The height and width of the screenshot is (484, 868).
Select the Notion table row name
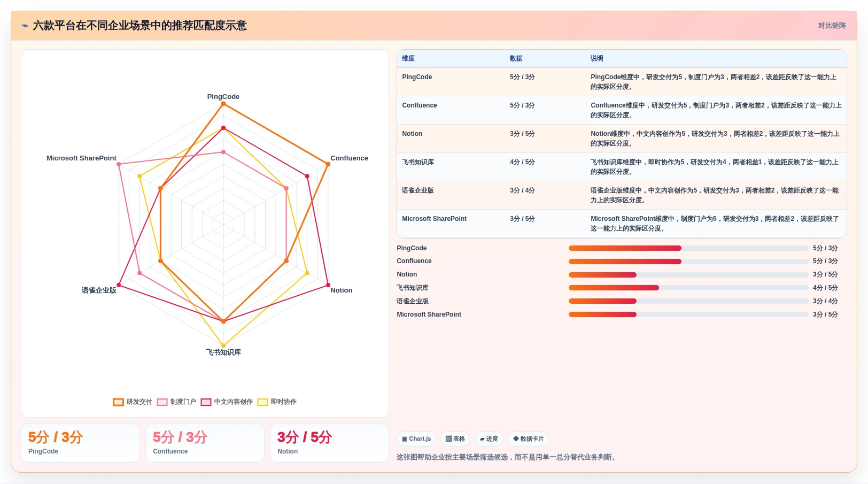coord(412,134)
